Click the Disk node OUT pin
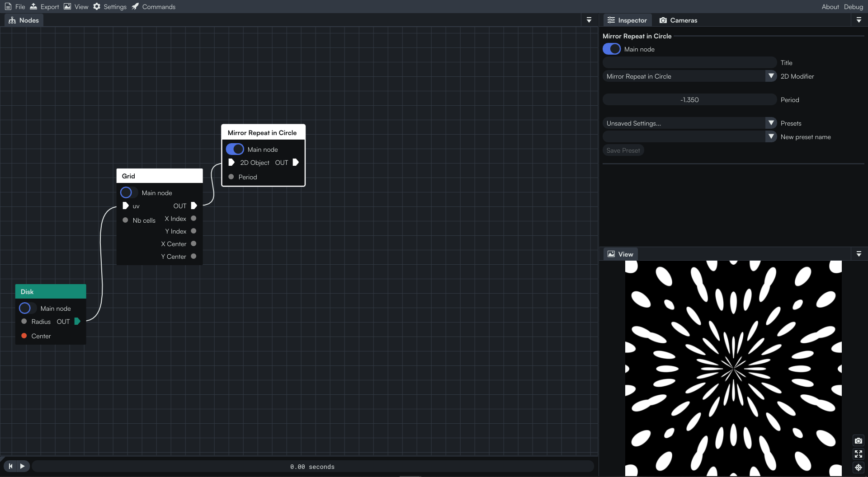This screenshot has height=477, width=868. tap(77, 322)
